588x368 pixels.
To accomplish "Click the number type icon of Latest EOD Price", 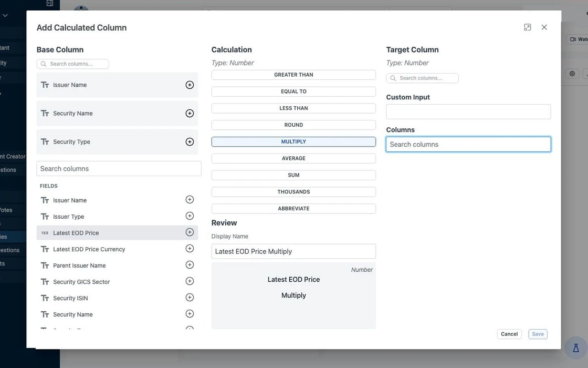I will (45, 233).
